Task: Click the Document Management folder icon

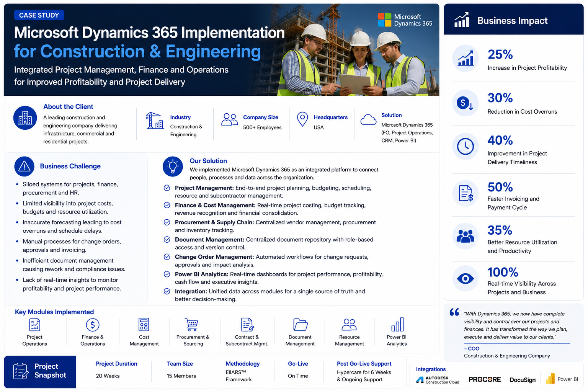Action: [x=301, y=325]
